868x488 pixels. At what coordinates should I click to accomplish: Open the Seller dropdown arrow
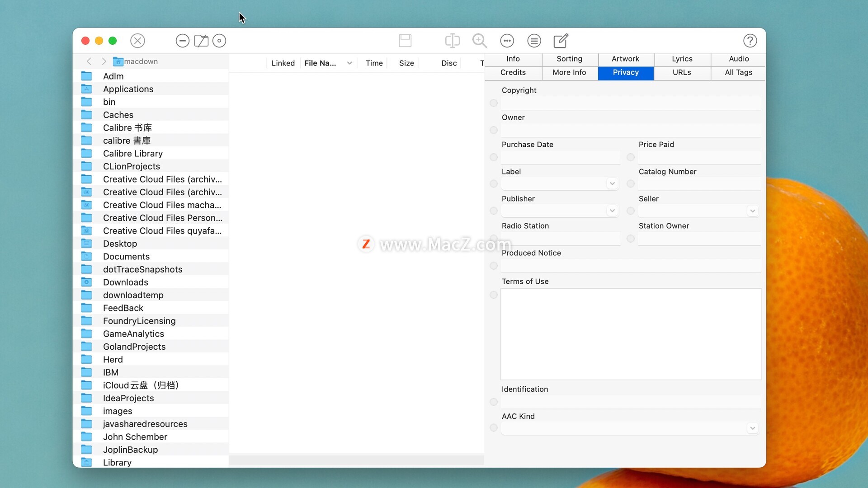coord(752,211)
